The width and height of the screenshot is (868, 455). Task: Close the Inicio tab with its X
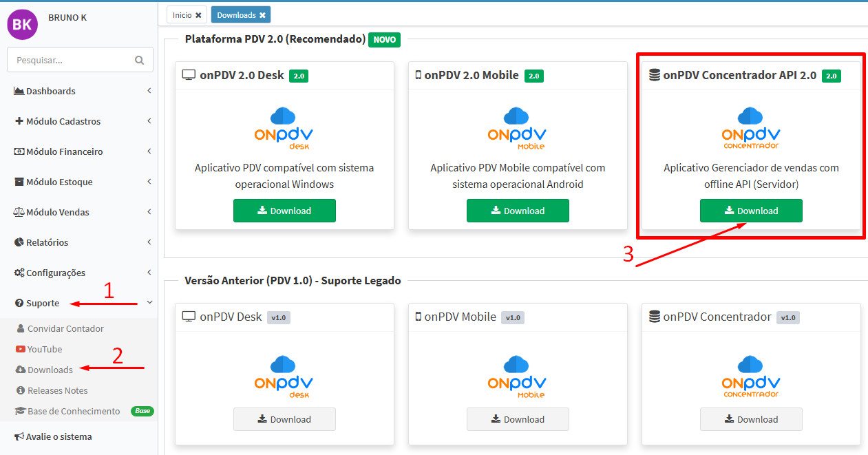198,14
